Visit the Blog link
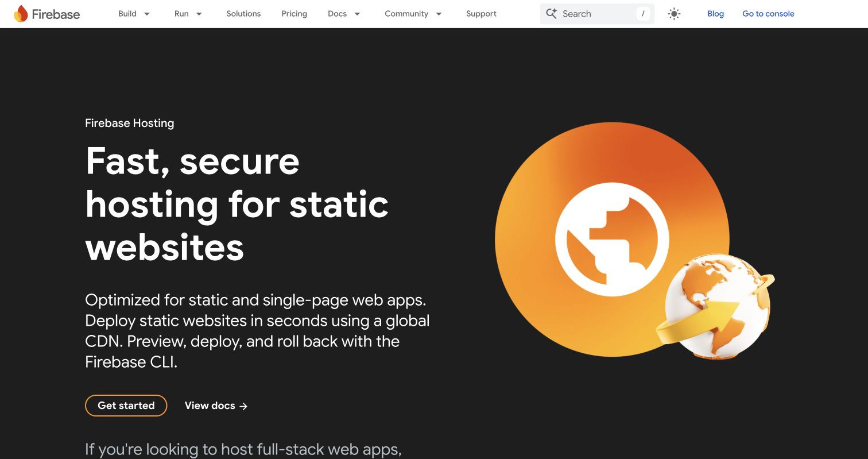Image resolution: width=868 pixels, height=459 pixels. coord(715,14)
